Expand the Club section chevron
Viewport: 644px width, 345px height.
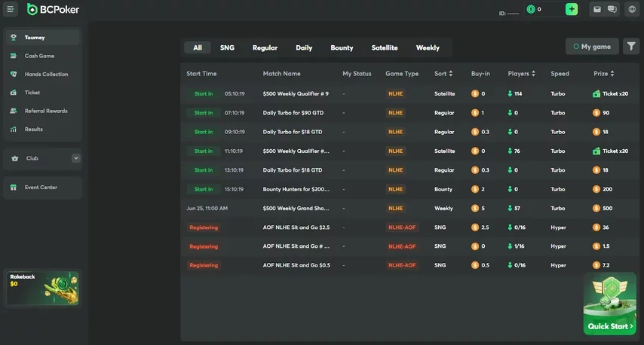point(75,158)
